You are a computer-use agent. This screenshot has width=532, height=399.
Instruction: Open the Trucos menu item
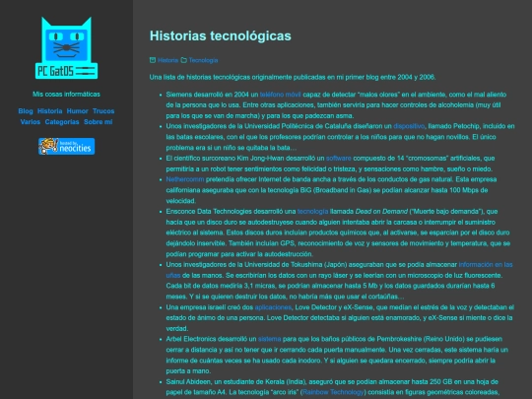pyautogui.click(x=103, y=111)
